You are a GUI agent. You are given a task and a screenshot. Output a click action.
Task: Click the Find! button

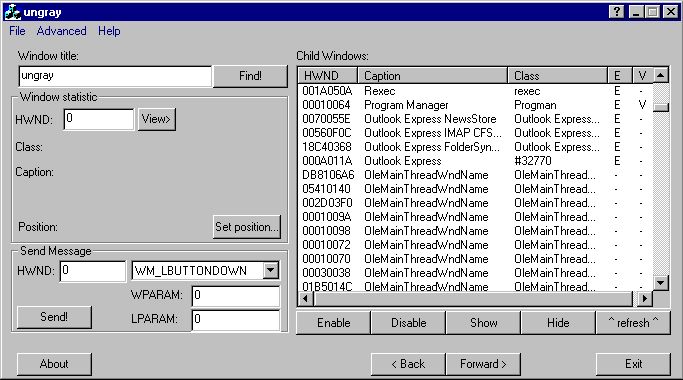(x=250, y=76)
